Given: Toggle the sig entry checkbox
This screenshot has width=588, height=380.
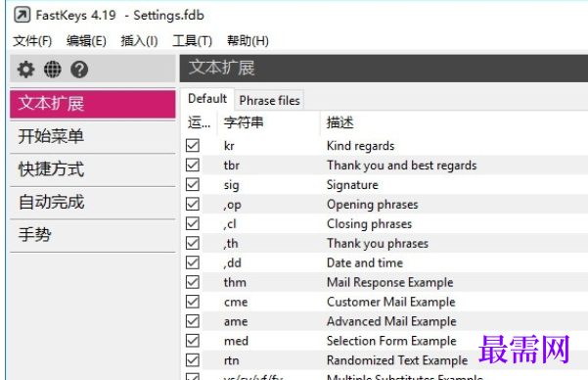Looking at the screenshot, I should 193,184.
